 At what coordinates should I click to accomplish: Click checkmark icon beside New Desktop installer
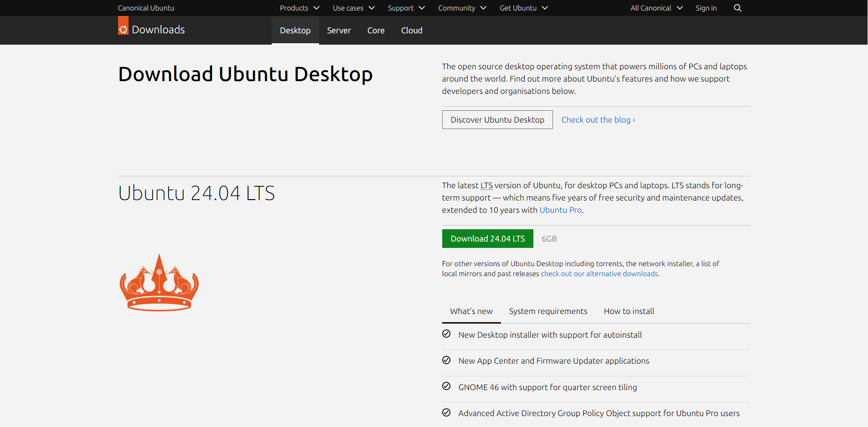[446, 334]
